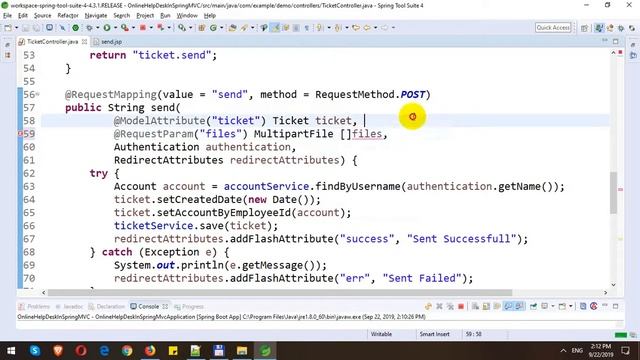Open the Navigate menu
640x360 pixels.
click(x=96, y=16)
